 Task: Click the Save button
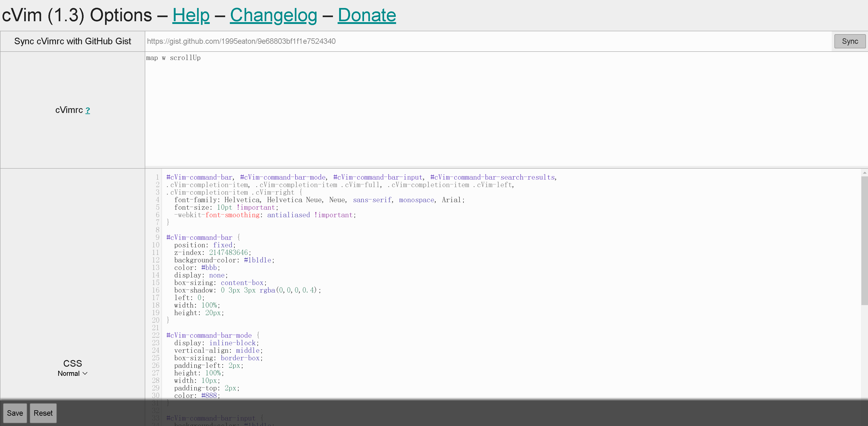coord(15,413)
